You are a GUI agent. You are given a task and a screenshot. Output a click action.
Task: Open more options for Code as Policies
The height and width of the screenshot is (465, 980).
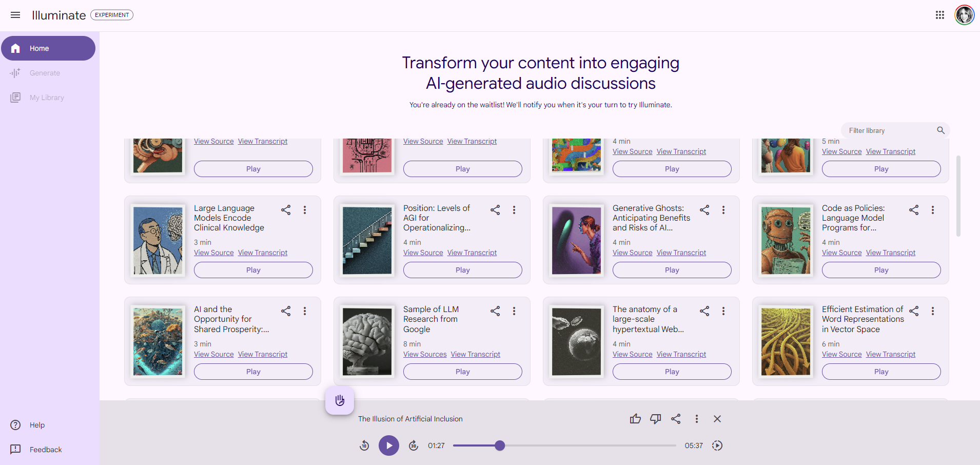coord(932,210)
